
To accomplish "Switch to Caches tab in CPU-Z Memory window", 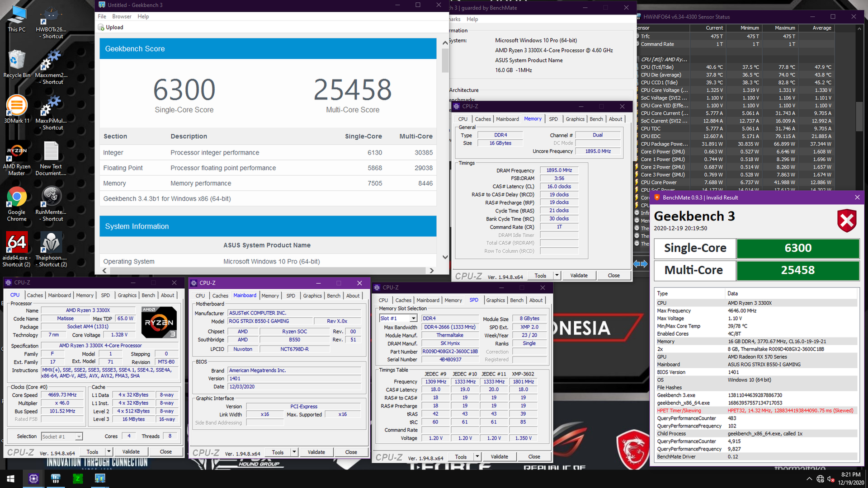I will [x=482, y=119].
